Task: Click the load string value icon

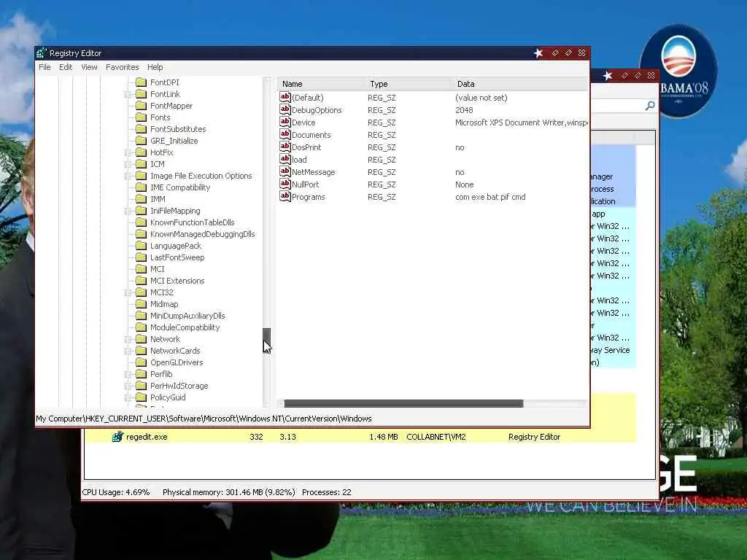Action: [285, 159]
